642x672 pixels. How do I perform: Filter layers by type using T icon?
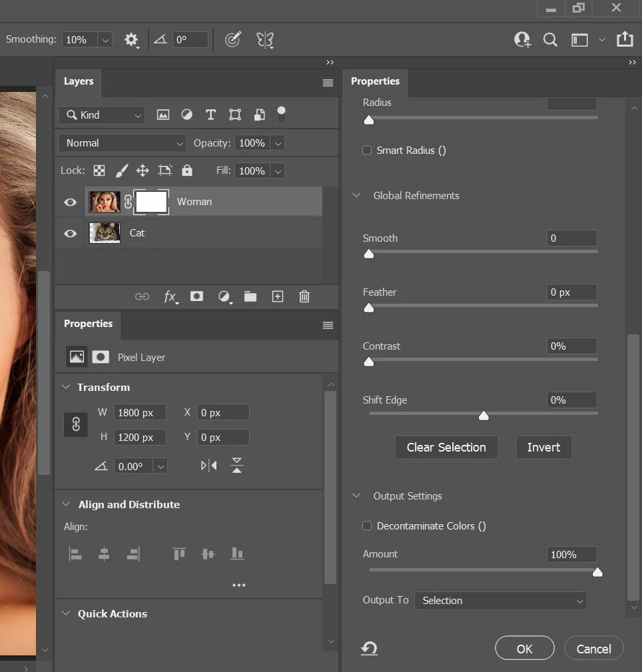[x=210, y=115]
